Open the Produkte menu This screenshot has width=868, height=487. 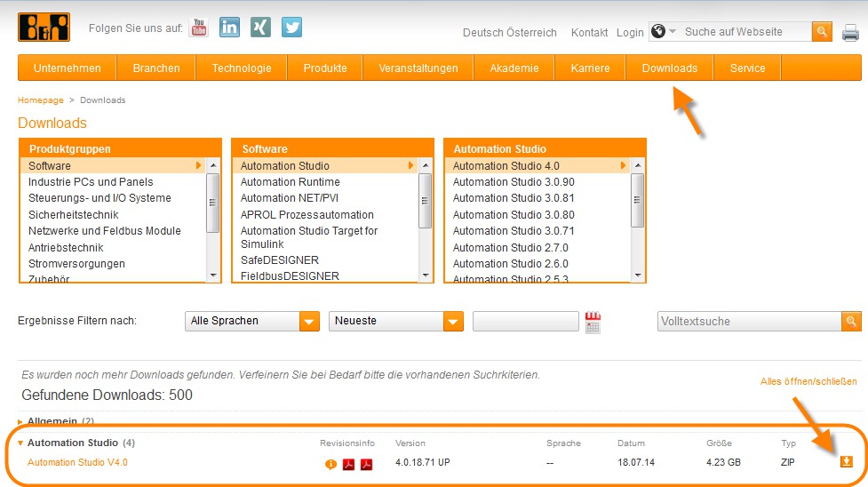(x=324, y=68)
